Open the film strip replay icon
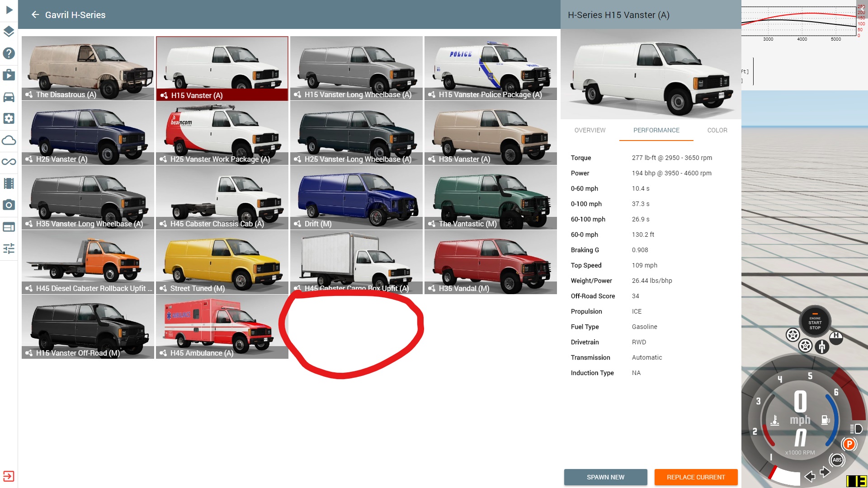This screenshot has height=488, width=868. (x=9, y=183)
